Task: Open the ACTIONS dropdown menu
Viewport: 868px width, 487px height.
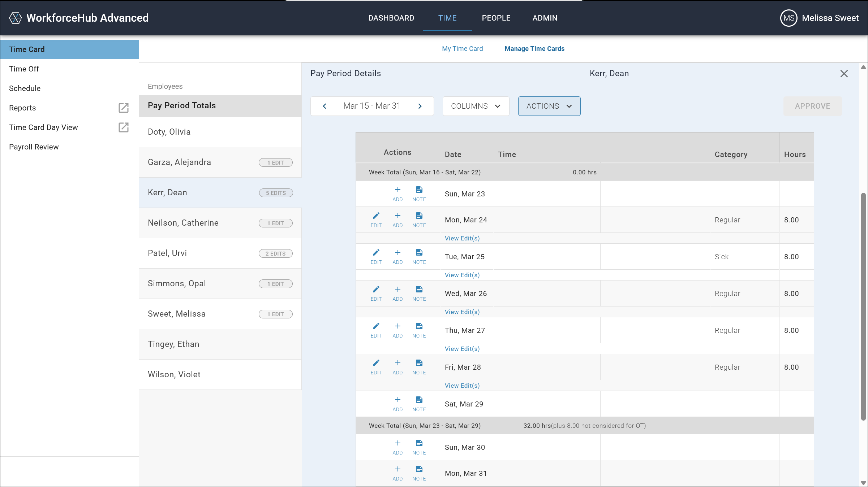Action: point(549,106)
